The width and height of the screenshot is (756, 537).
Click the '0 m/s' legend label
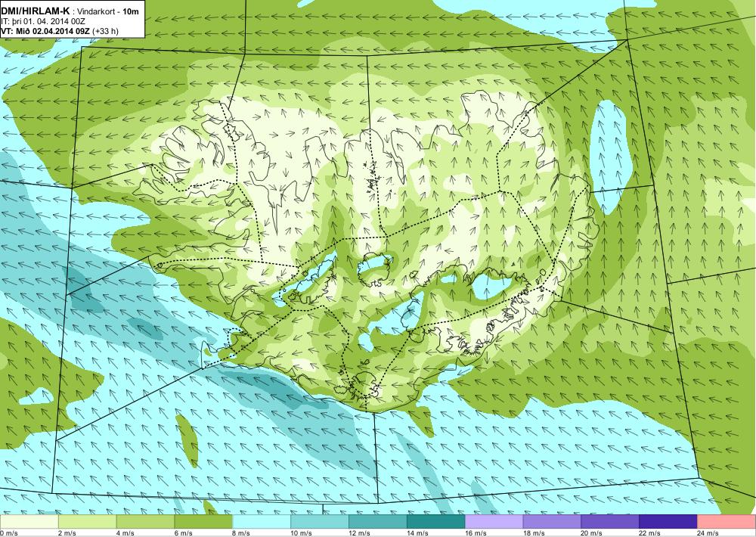tap(9, 533)
